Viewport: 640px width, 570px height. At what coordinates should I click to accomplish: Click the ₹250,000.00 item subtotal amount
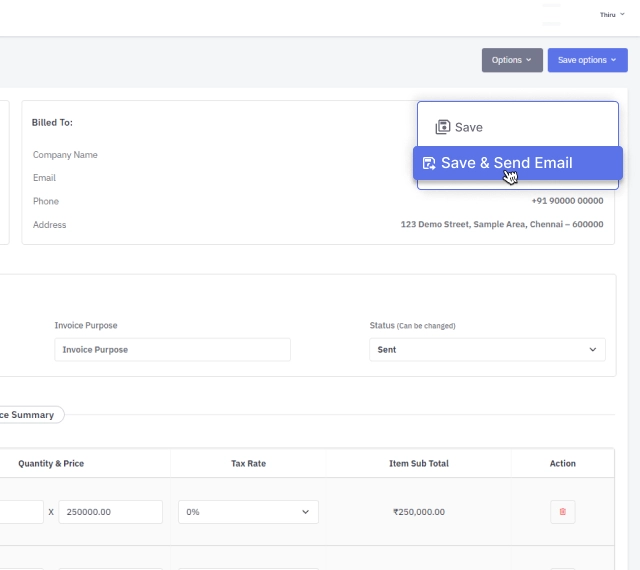[x=418, y=512]
